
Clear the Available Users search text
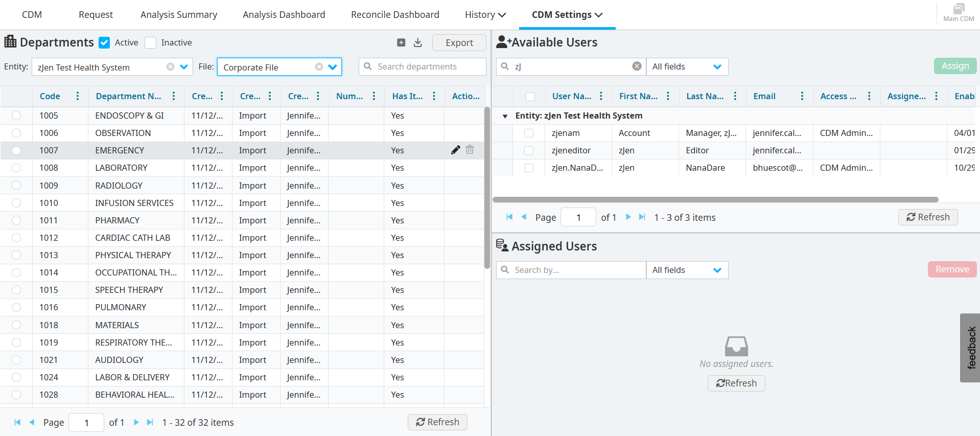[x=637, y=66]
